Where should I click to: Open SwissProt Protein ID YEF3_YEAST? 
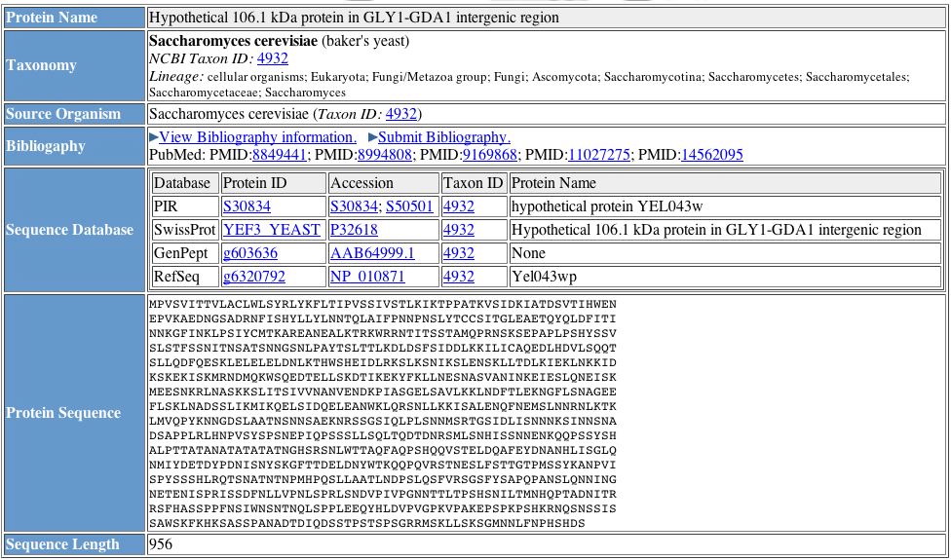pyautogui.click(x=272, y=230)
